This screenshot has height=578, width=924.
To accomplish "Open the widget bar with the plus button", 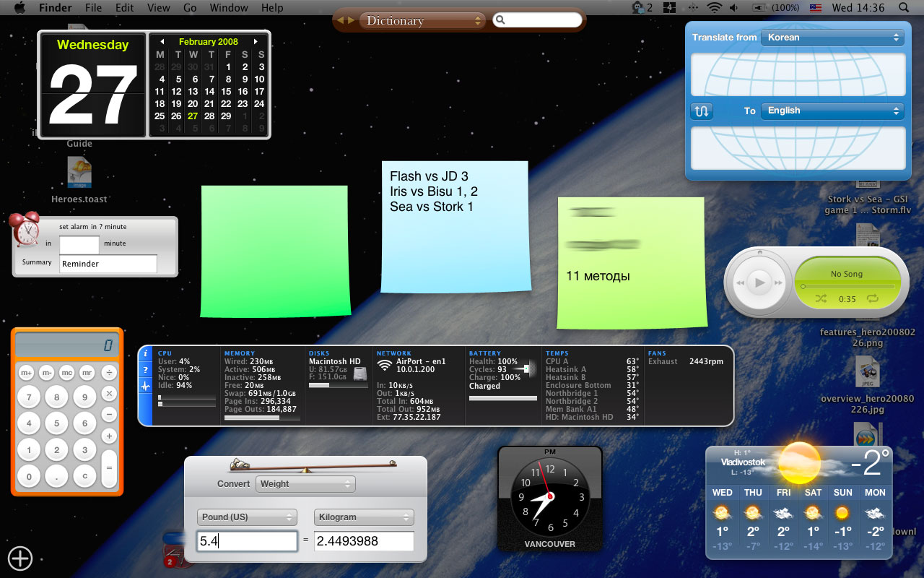I will tap(20, 558).
